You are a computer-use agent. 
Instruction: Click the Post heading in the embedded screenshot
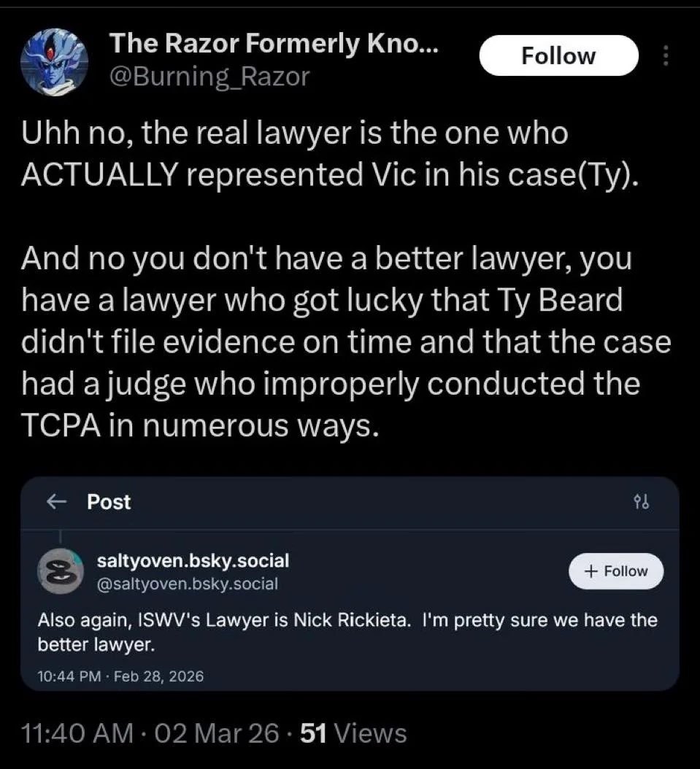pos(109,502)
